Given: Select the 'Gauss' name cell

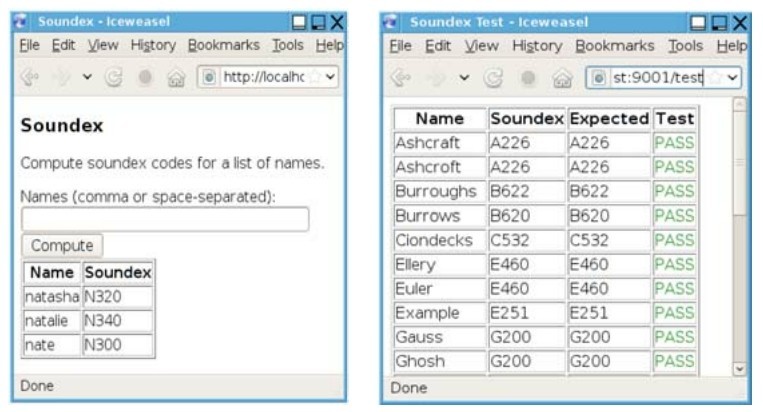Looking at the screenshot, I should [440, 338].
